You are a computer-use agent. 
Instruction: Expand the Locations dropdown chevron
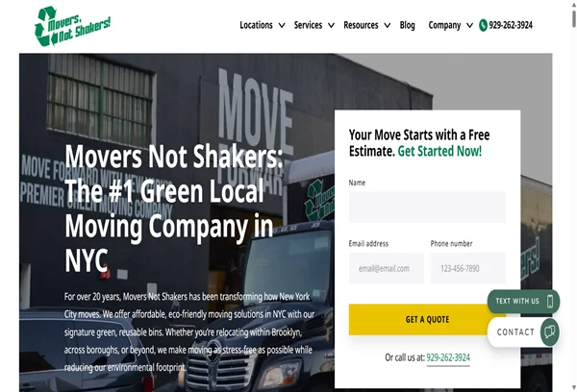pyautogui.click(x=282, y=25)
